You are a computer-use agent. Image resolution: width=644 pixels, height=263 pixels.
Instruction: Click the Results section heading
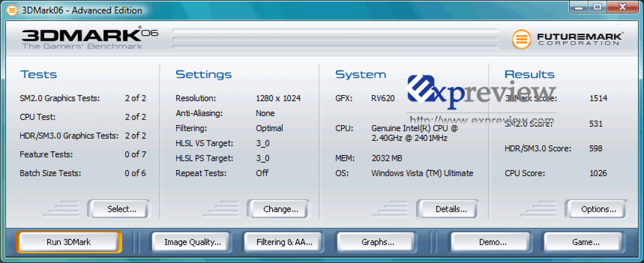(x=530, y=74)
